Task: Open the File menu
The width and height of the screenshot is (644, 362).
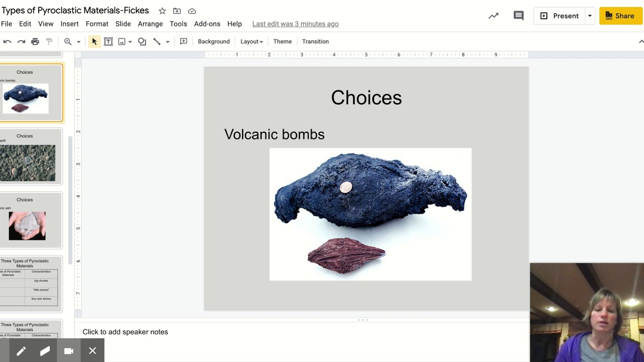Action: tap(7, 24)
